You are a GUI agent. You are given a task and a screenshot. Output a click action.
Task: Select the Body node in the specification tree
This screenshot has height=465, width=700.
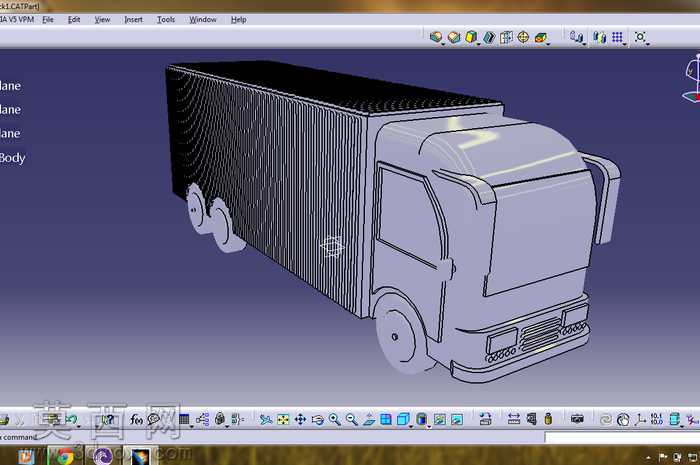12,158
